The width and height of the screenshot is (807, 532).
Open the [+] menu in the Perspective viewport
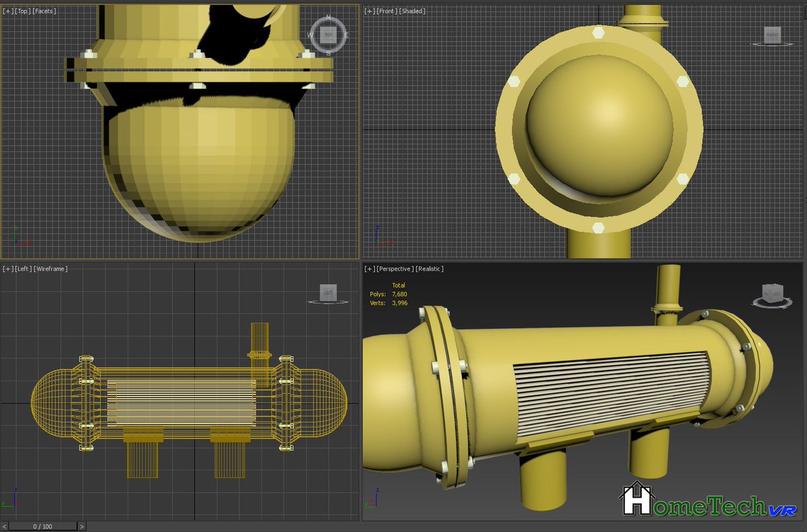click(x=369, y=268)
